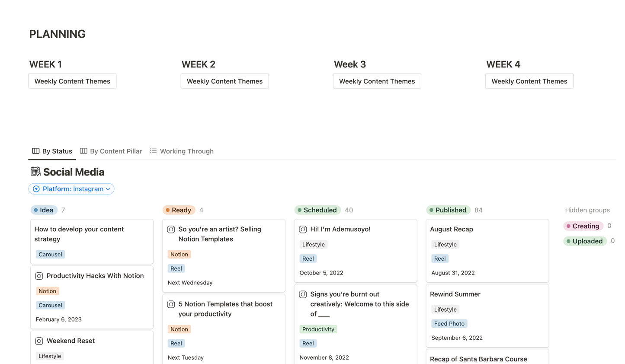
Task: Switch to the By Content Pillar view
Action: 111,151
